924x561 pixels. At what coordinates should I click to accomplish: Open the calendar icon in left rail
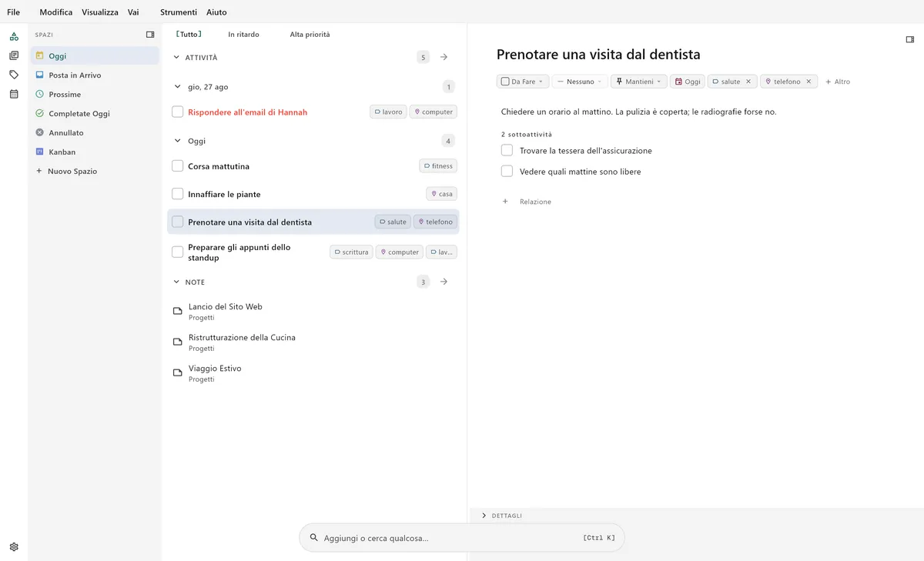(x=14, y=94)
